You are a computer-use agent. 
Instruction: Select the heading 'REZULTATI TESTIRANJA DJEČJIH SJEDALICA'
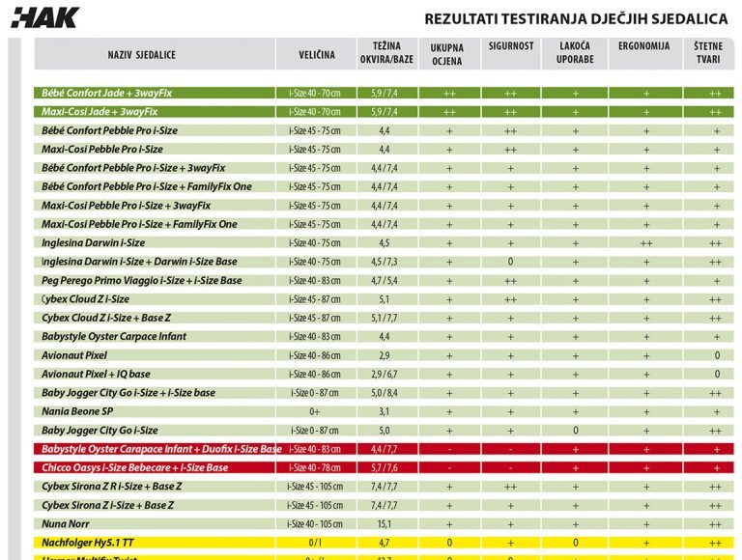pyautogui.click(x=576, y=19)
